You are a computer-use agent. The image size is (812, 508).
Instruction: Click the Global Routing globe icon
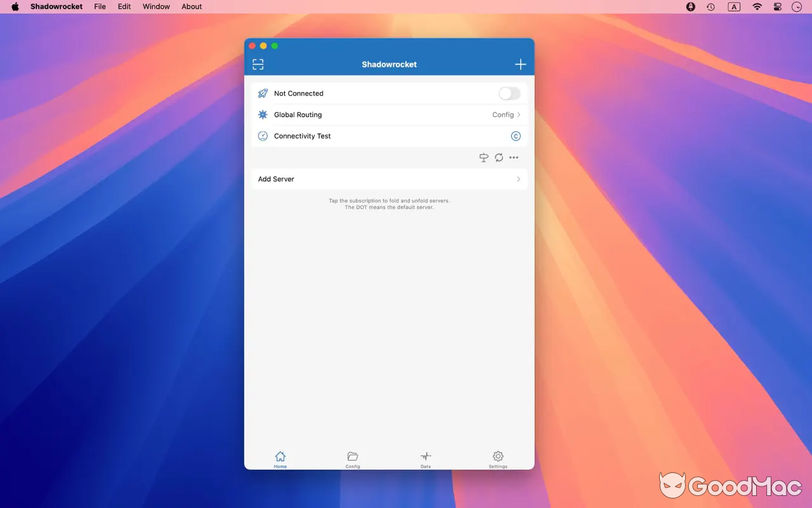263,115
